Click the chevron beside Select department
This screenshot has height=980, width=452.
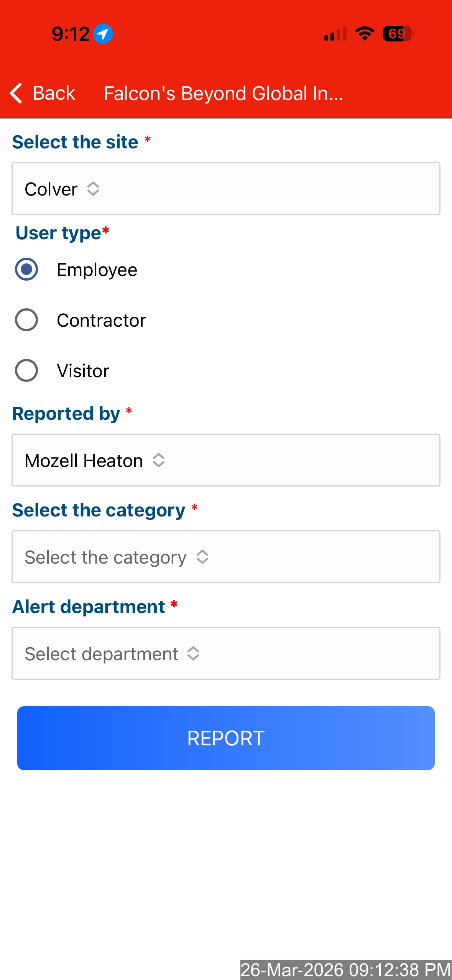click(193, 654)
